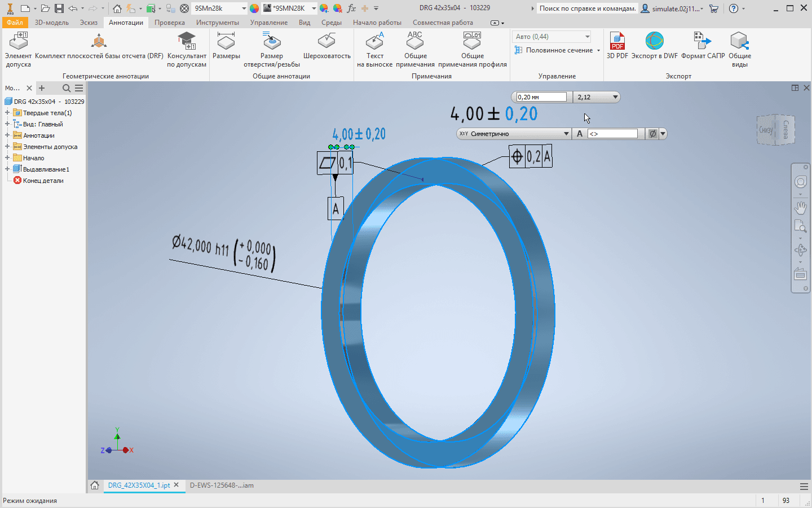This screenshot has width=812, height=508.
Task: Search the model browser with magnifier icon
Action: point(67,88)
